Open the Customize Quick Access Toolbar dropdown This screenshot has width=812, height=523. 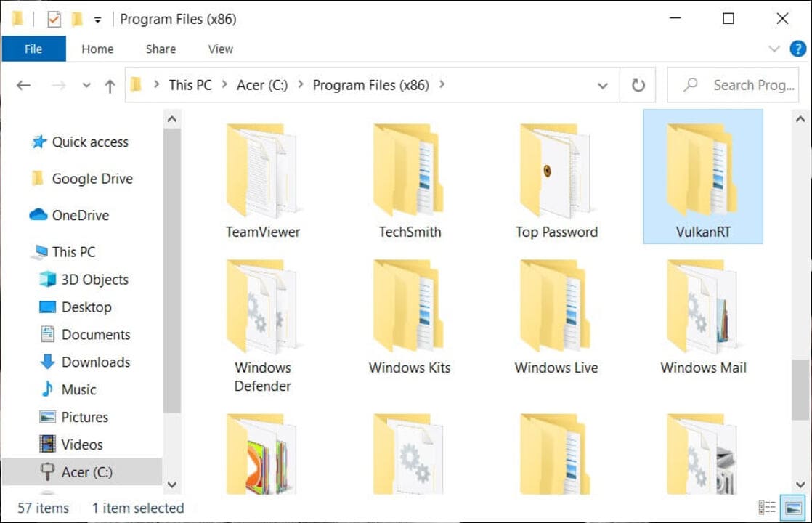(x=97, y=20)
